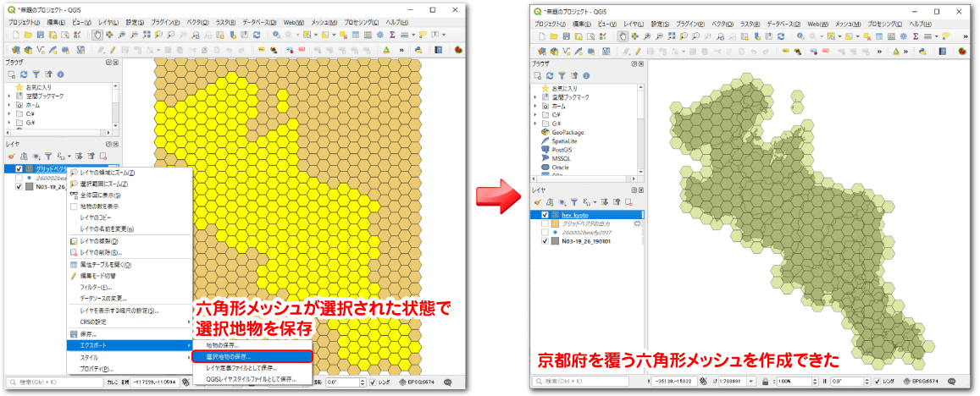Toggle editing pencil icon in left window toolbar

click(x=114, y=49)
